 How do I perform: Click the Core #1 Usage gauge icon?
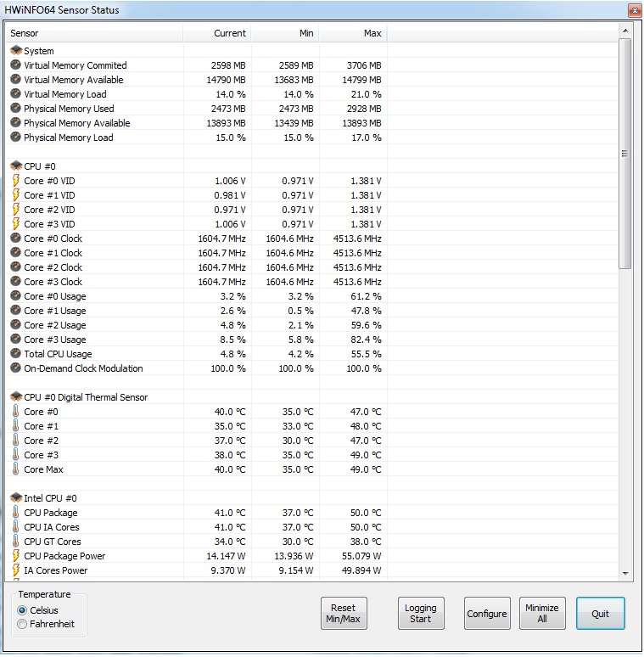pos(15,311)
